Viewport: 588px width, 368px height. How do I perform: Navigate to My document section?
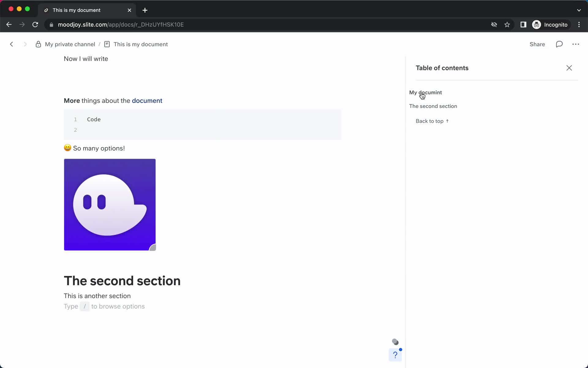coord(425,92)
